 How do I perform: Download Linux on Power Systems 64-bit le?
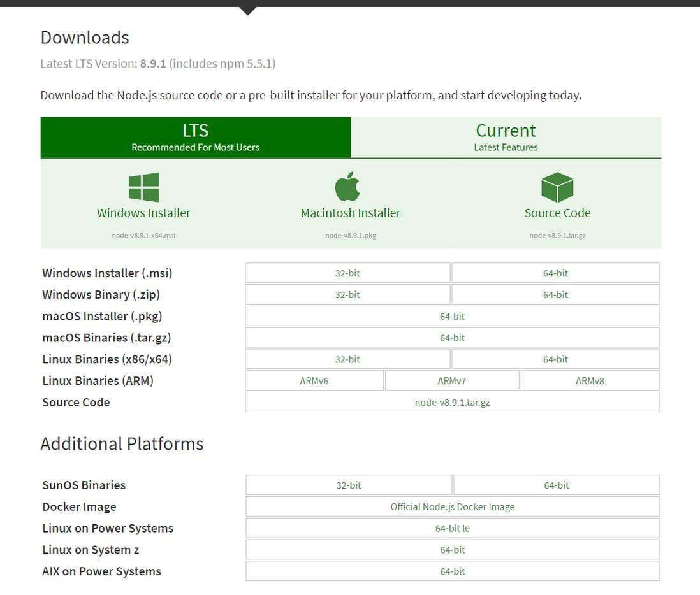pos(453,528)
